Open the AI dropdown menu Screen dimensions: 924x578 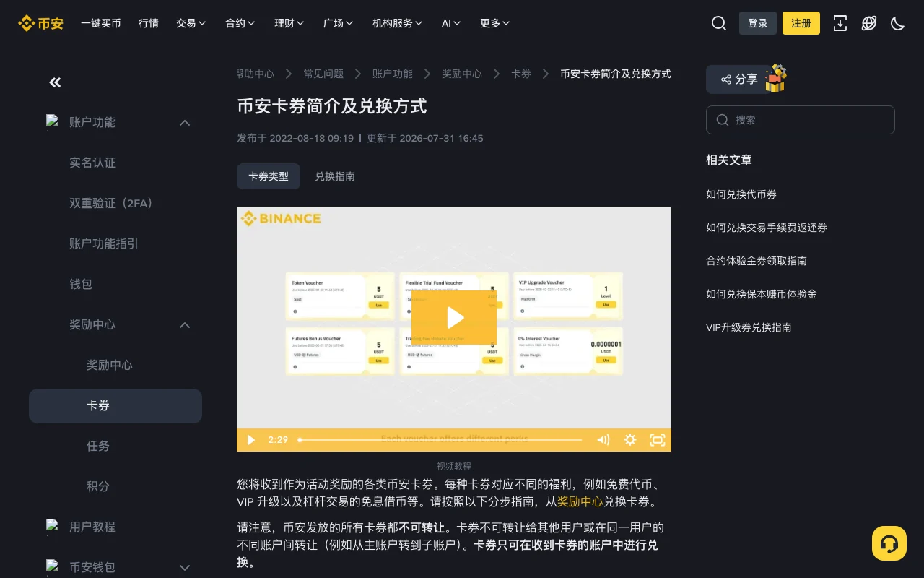(451, 23)
